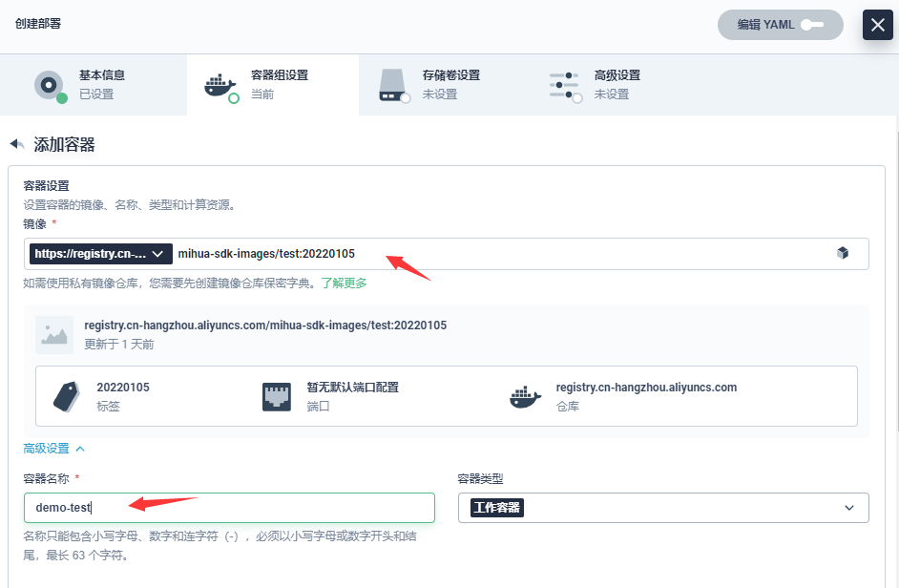This screenshot has height=588, width=899.
Task: Click the image placeholder thumbnail icon
Action: click(x=54, y=335)
